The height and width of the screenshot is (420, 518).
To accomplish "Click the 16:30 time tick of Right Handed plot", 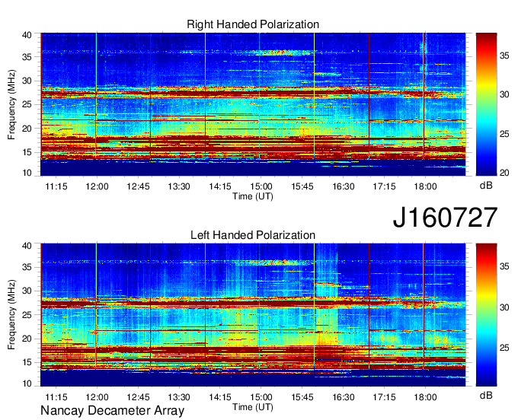I will coord(344,186).
